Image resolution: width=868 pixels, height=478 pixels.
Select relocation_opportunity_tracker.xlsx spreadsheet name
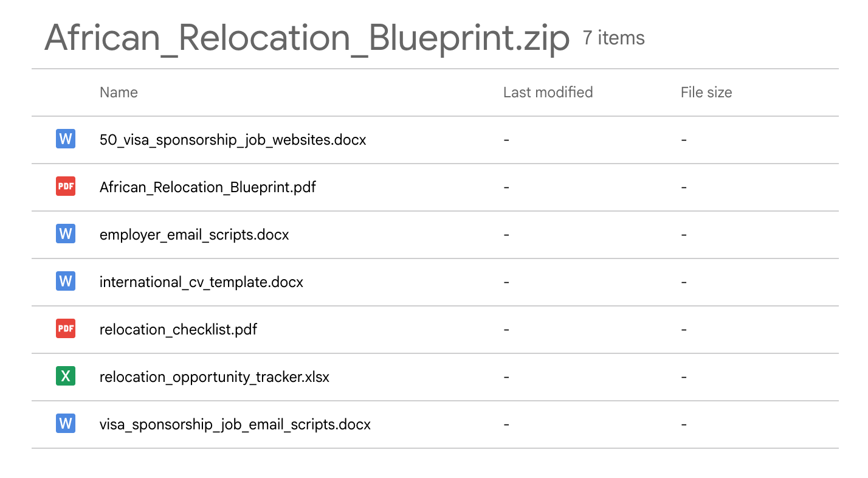click(x=215, y=377)
